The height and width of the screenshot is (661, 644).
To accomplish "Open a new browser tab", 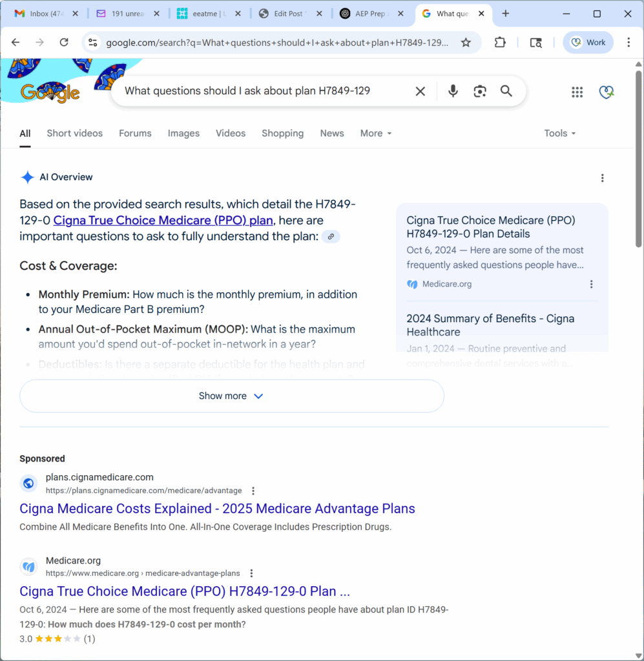I will (x=505, y=14).
